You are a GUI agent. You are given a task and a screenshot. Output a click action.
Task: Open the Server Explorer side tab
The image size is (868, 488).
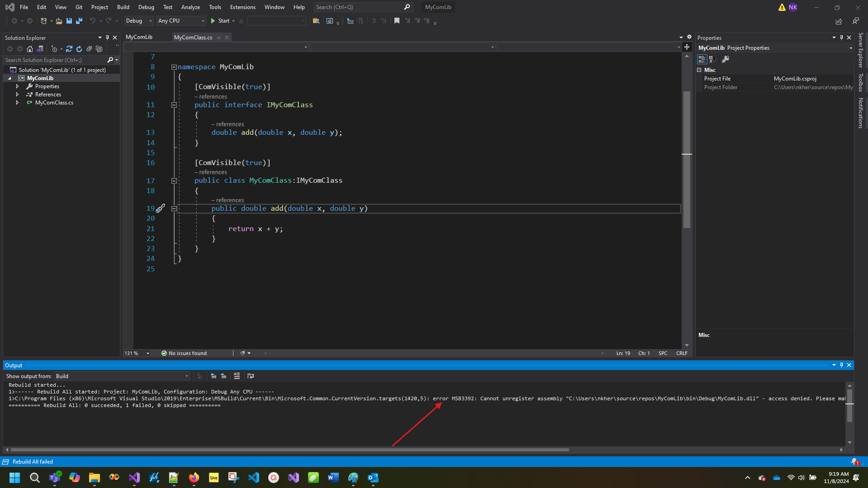tap(861, 50)
